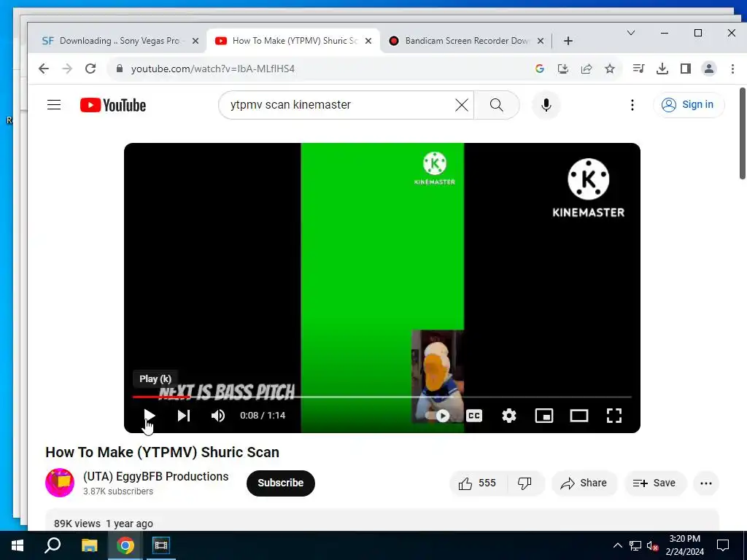
Task: Share this page from address bar
Action: [587, 69]
